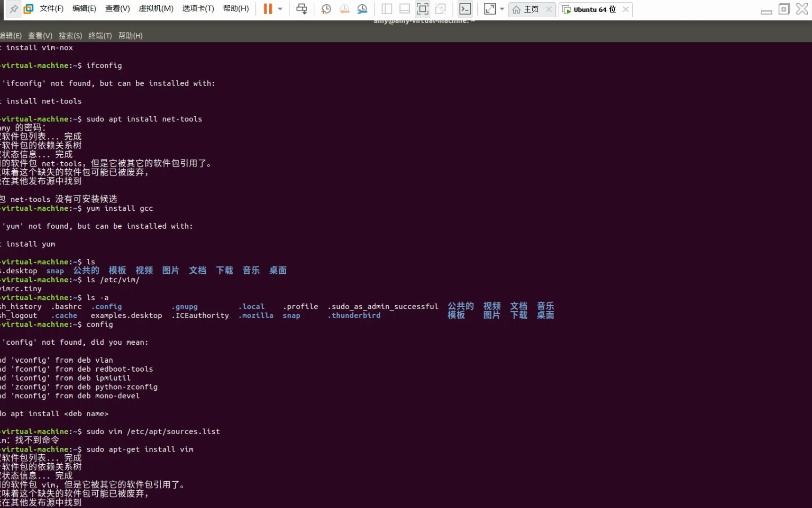Screen dimensions: 812x508
Task: Click the stretch guest display icon
Action: pos(490,9)
